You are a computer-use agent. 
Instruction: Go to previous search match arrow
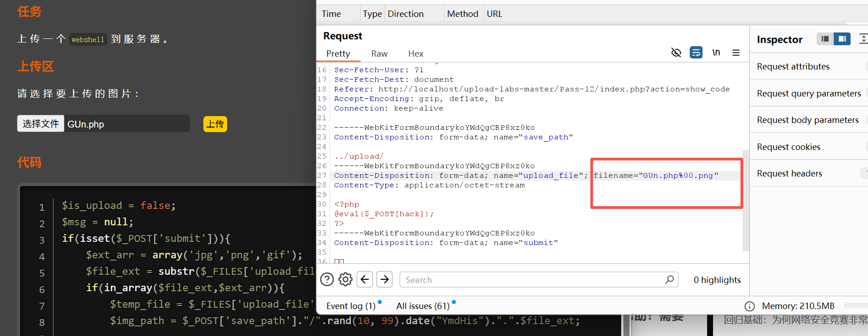365,279
